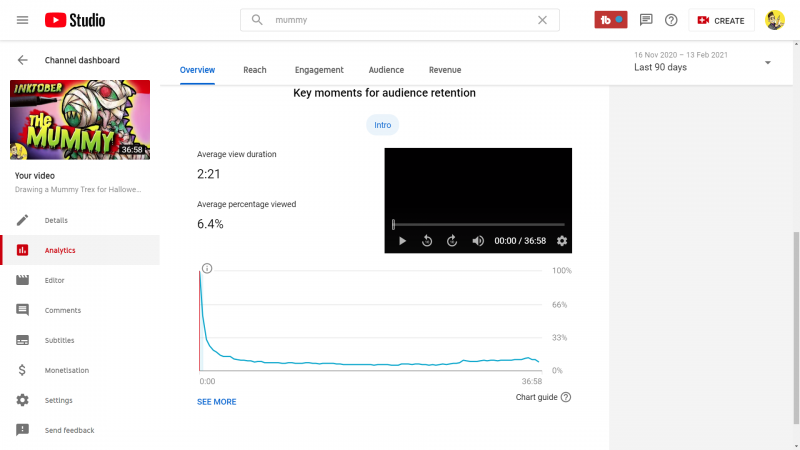This screenshot has width=800, height=450.
Task: Click the red TubeBuddy extension icon
Action: click(x=610, y=20)
